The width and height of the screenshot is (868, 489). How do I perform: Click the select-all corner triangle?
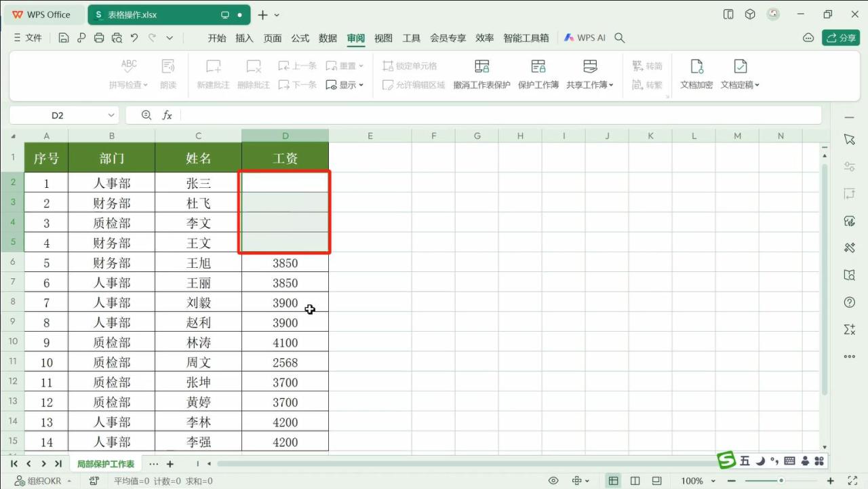pos(13,136)
